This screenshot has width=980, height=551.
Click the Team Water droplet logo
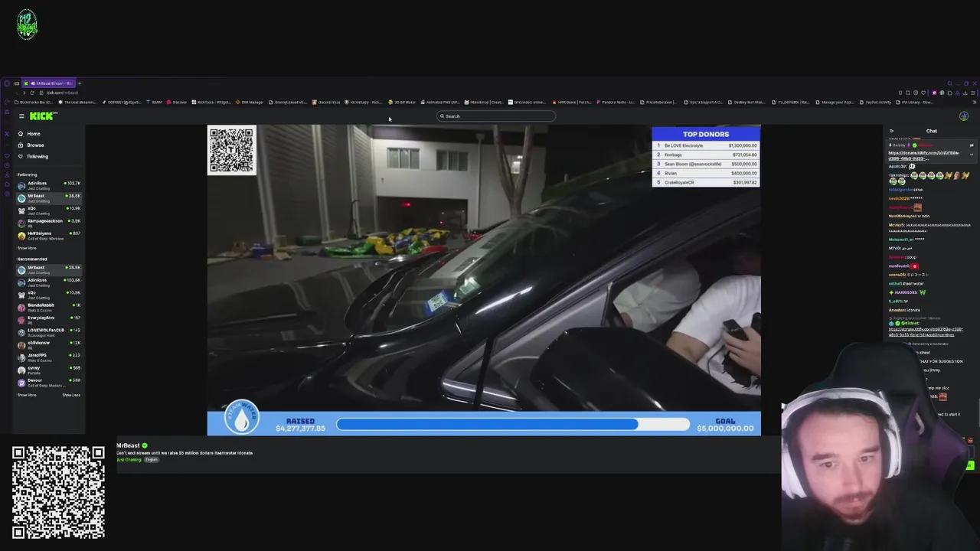tap(242, 419)
